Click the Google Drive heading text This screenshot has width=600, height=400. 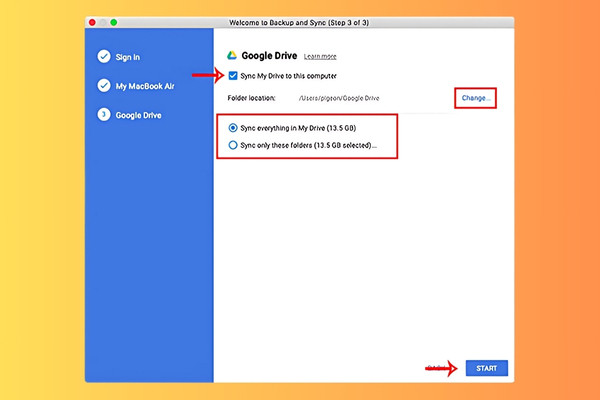(x=269, y=56)
